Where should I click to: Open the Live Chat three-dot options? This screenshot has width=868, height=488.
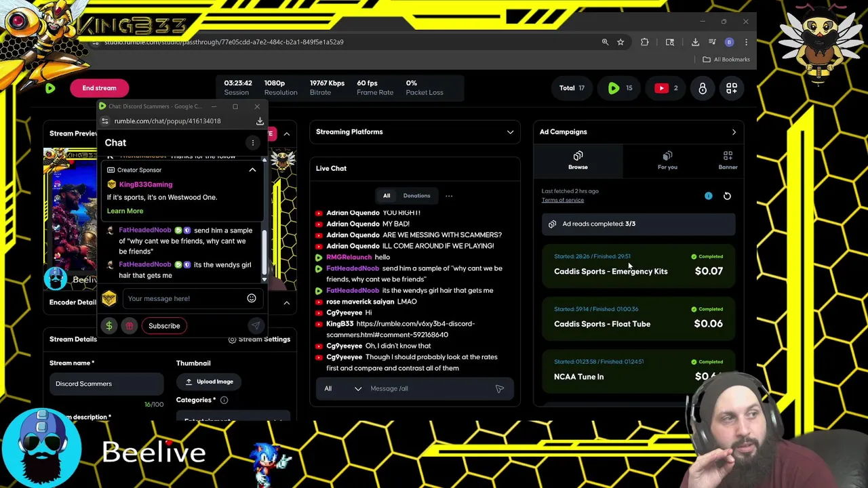(449, 196)
